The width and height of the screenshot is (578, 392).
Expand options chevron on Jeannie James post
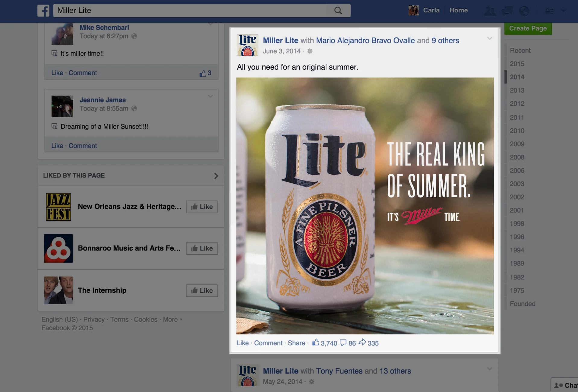click(x=210, y=96)
